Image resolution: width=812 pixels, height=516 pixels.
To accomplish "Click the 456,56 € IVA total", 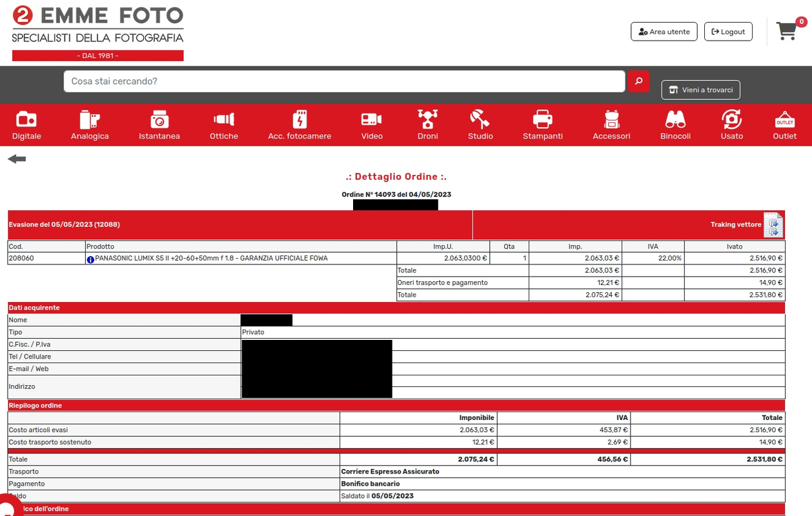I will [613, 459].
